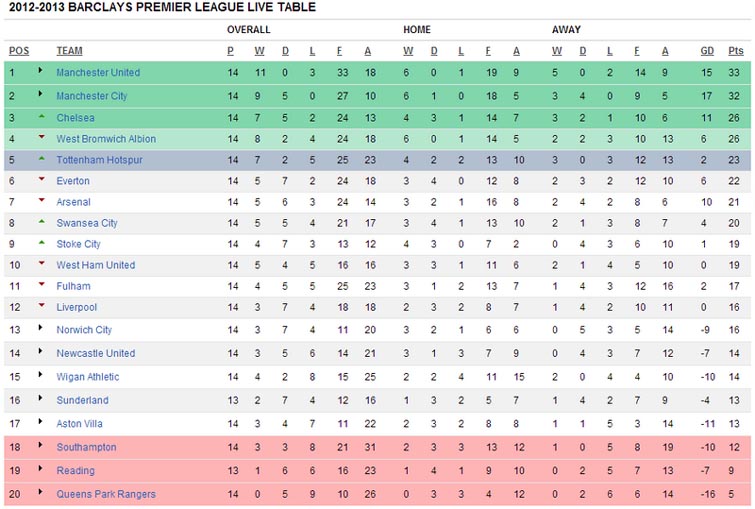This screenshot has height=509, width=755.
Task: Click the red down arrow beside Everton
Action: pyautogui.click(x=41, y=179)
